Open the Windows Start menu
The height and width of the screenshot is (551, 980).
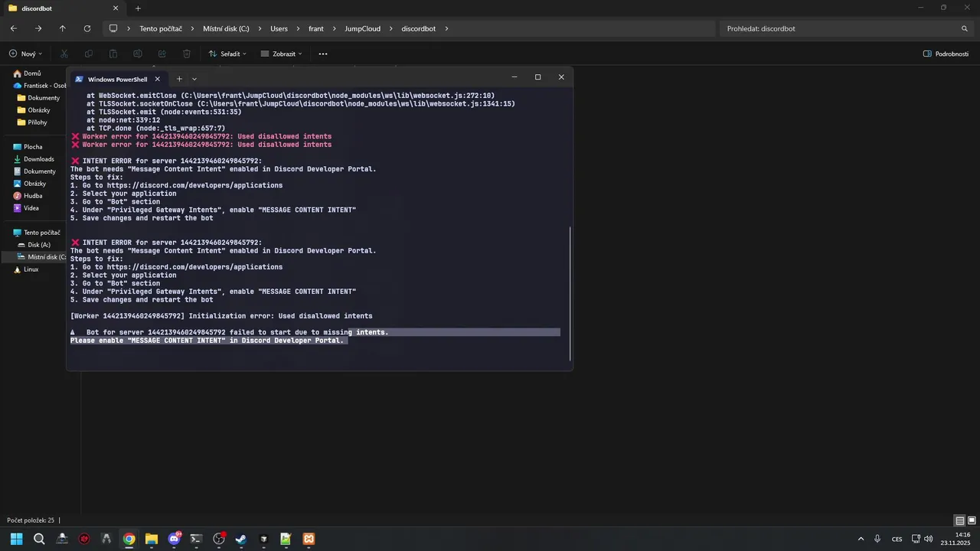click(16, 539)
